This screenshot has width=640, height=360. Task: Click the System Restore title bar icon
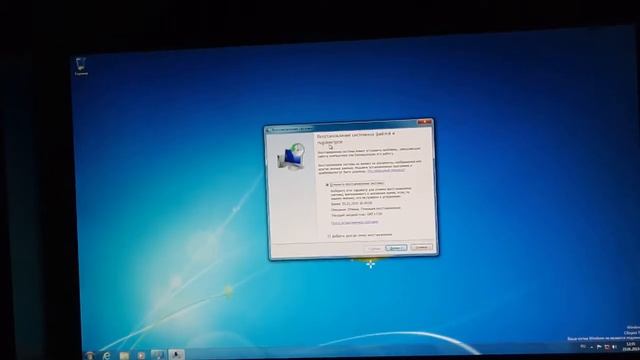268,130
